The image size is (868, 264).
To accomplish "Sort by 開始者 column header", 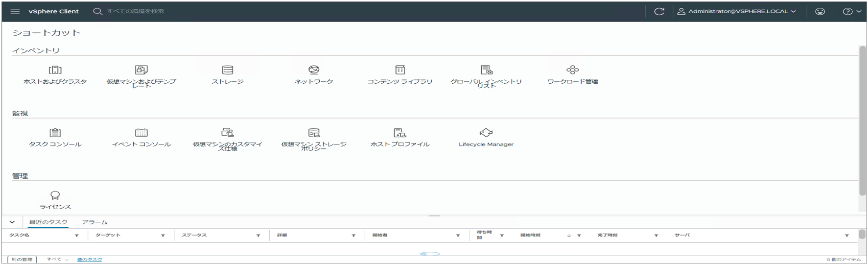I will 380,235.
